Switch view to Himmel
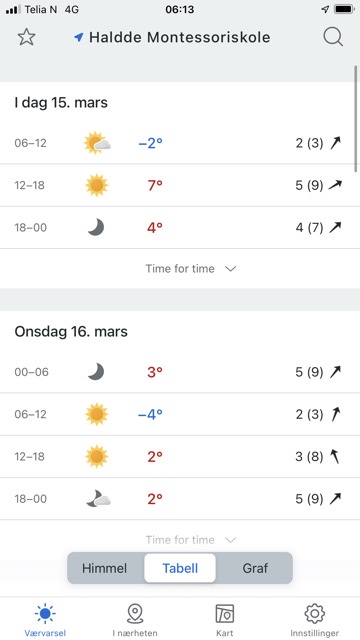The image size is (360, 640). (104, 568)
